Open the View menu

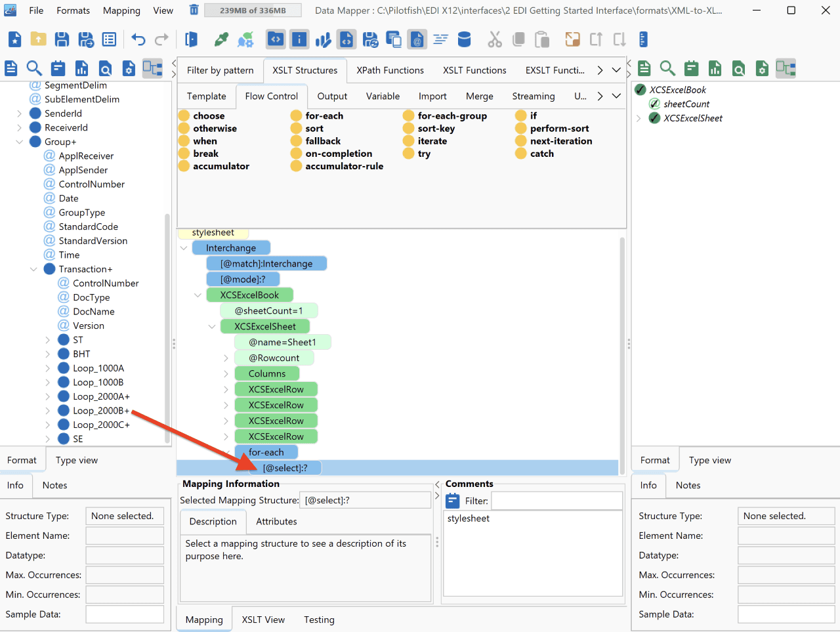(163, 11)
